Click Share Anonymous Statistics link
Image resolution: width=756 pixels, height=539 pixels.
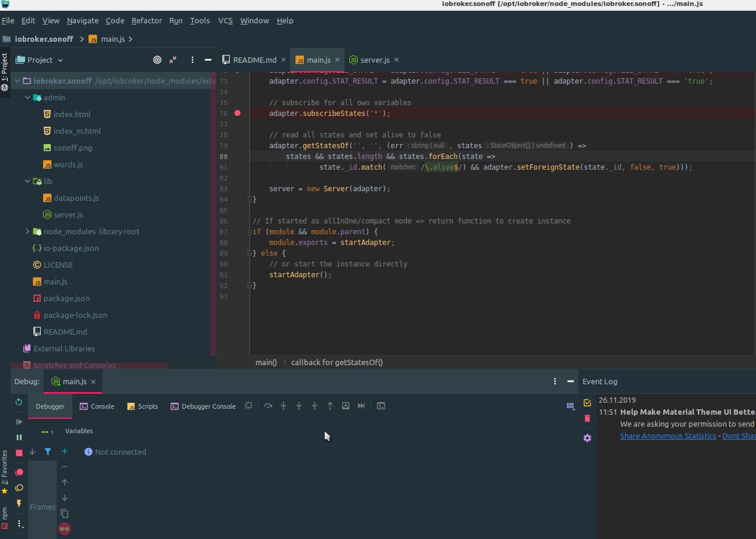[x=667, y=436]
